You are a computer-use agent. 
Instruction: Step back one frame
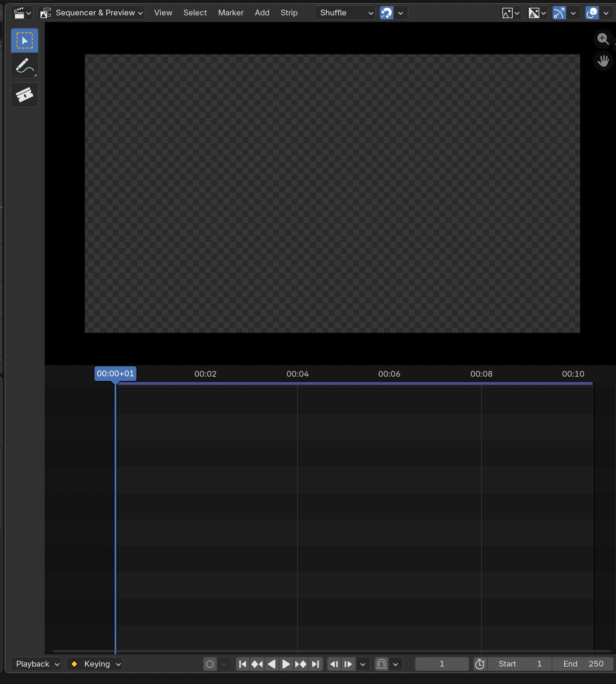334,664
